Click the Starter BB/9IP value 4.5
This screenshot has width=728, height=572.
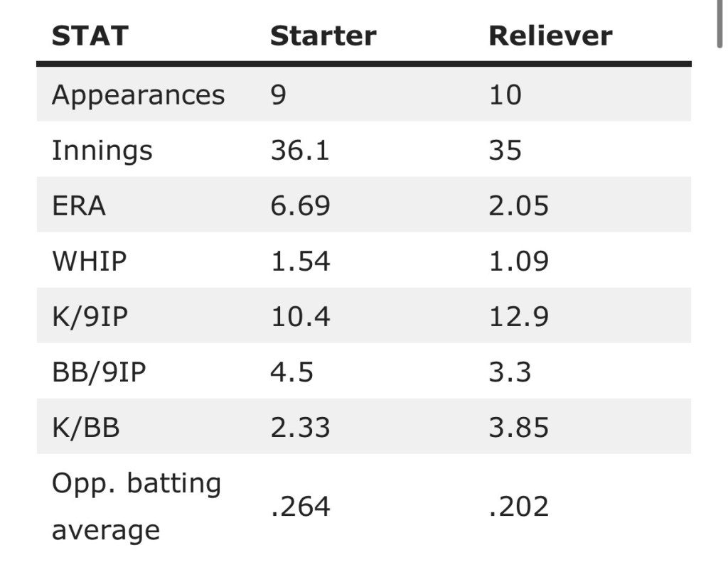[291, 372]
